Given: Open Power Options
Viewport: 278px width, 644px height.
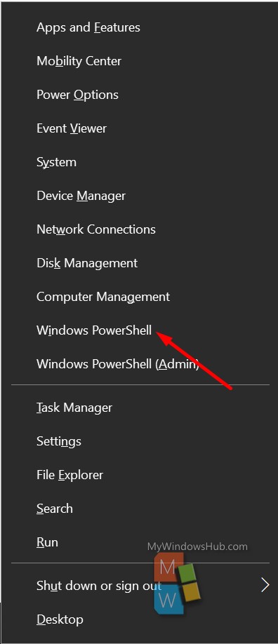Looking at the screenshot, I should coord(140,95).
